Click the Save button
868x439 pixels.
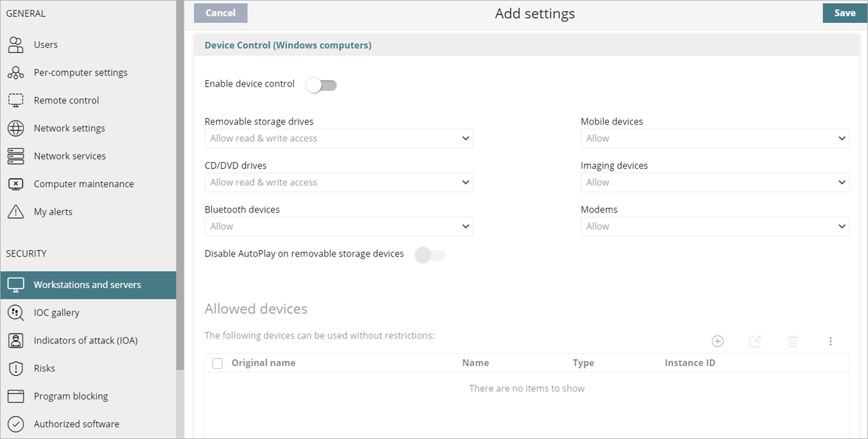pyautogui.click(x=845, y=12)
